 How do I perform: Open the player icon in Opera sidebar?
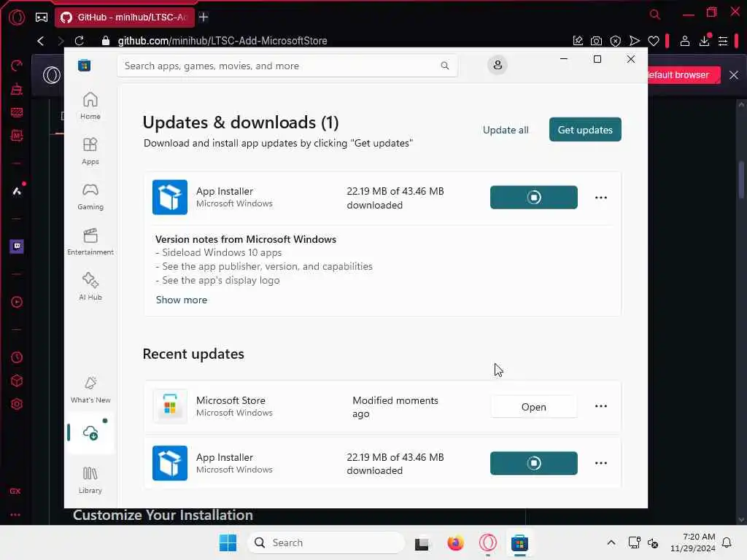click(x=17, y=302)
